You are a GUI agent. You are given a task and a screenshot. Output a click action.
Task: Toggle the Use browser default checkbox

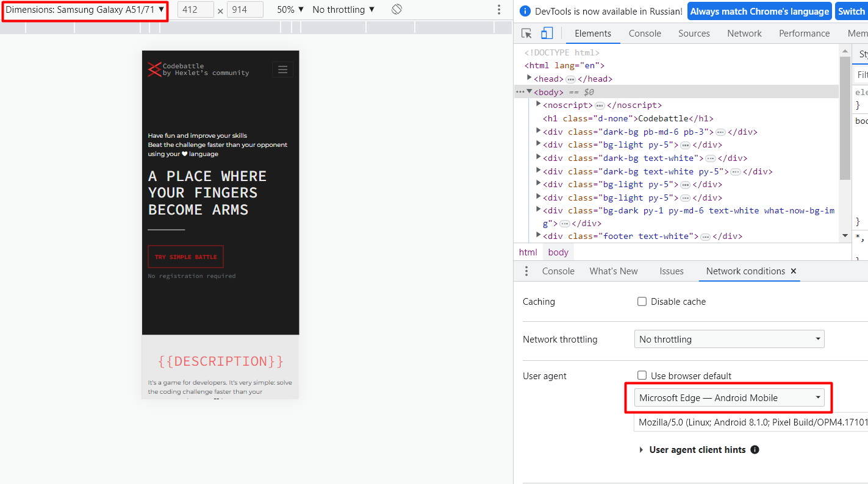click(x=642, y=376)
